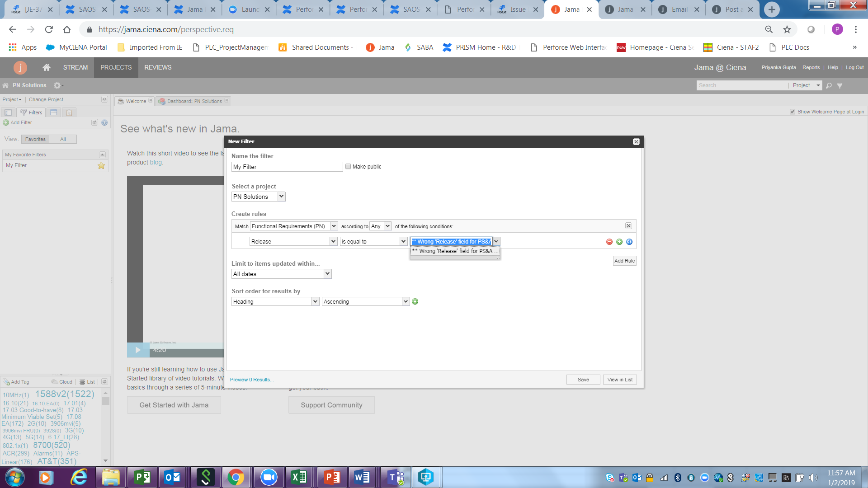Toggle the Make public checkbox
The height and width of the screenshot is (488, 868).
tap(348, 167)
